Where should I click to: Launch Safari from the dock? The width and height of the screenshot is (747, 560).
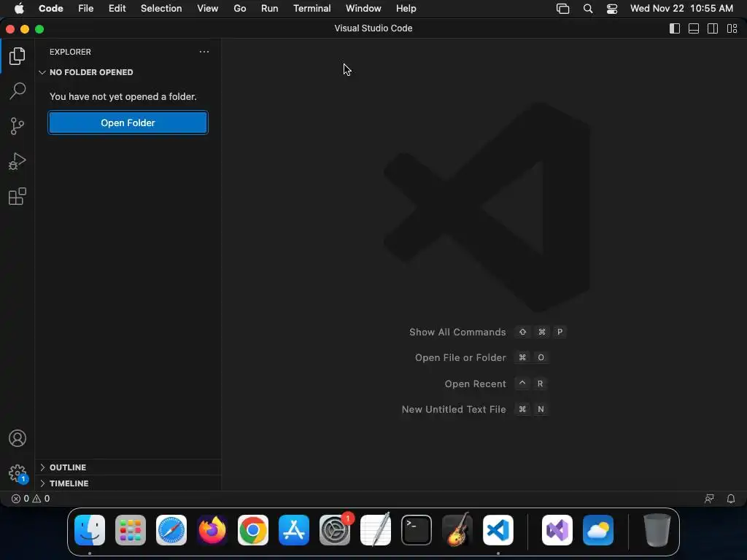171,530
